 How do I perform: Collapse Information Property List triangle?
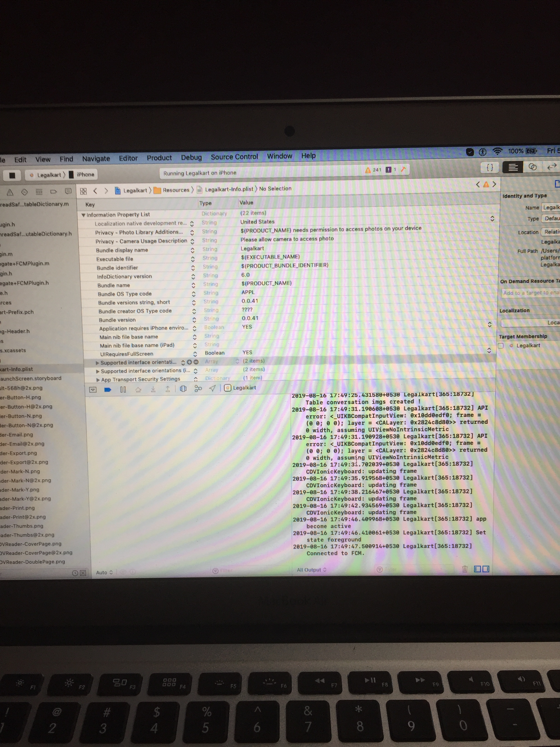[83, 215]
